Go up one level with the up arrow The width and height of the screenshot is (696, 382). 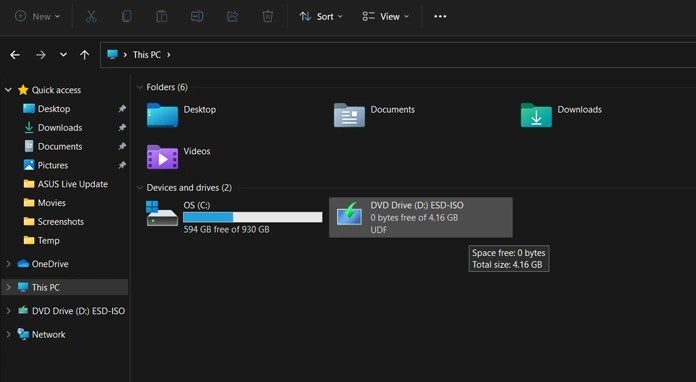pos(84,55)
